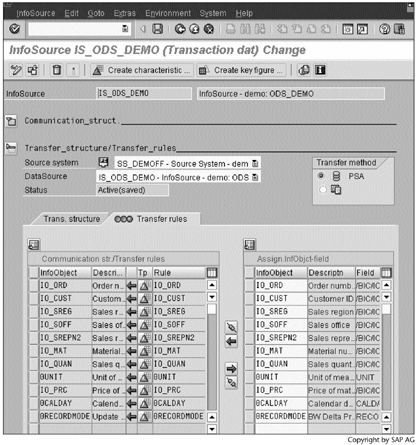Select row selector for IO_ORD in left table
This screenshot has height=445, width=416.
tap(34, 285)
